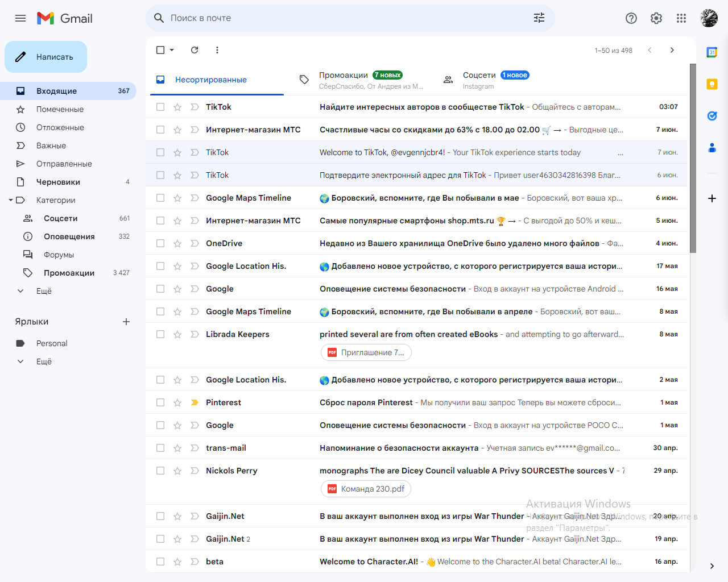728x582 pixels.
Task: Open the account profile avatar
Action: [x=709, y=18]
